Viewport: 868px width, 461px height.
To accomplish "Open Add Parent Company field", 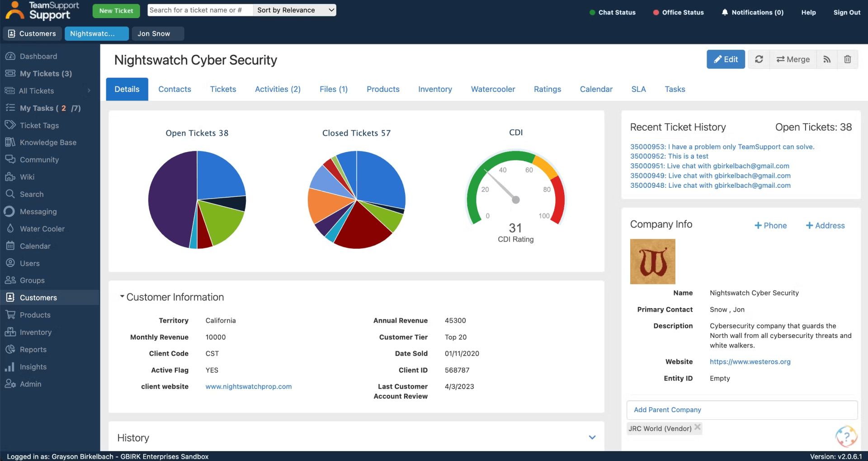I will 742,410.
